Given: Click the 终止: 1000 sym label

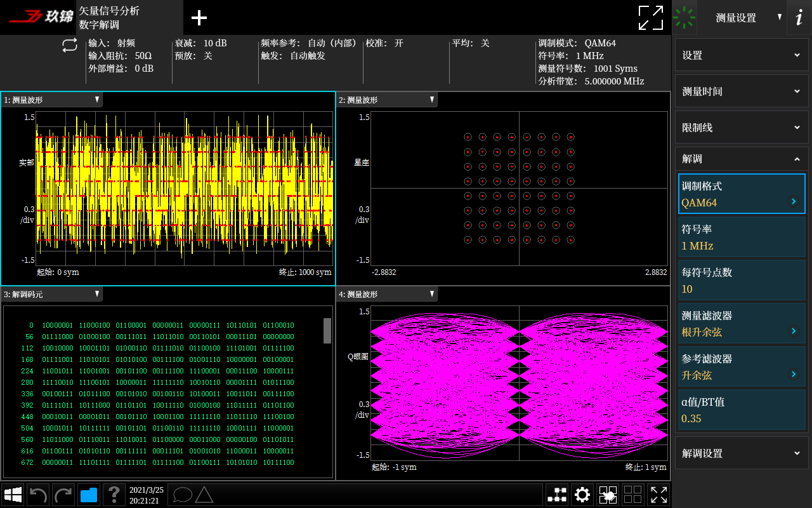Looking at the screenshot, I should (305, 272).
